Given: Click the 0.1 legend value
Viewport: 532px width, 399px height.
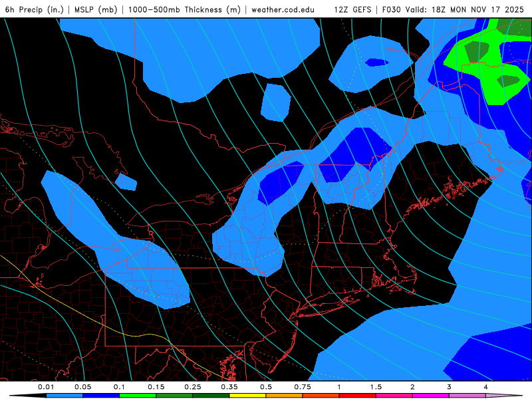Looking at the screenshot, I should [x=120, y=387].
